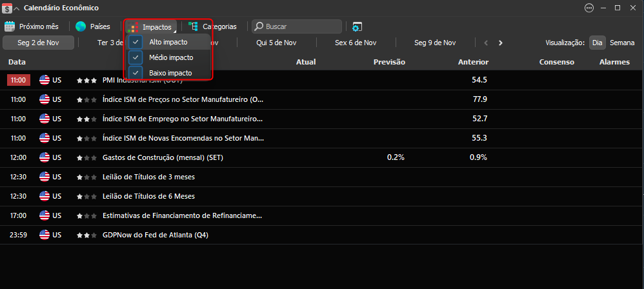Click the Categorias tree icon
644x289 pixels.
coord(193,26)
